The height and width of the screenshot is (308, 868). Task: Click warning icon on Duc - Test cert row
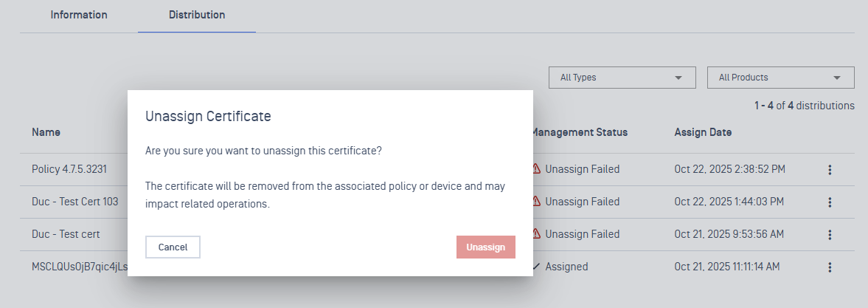537,234
